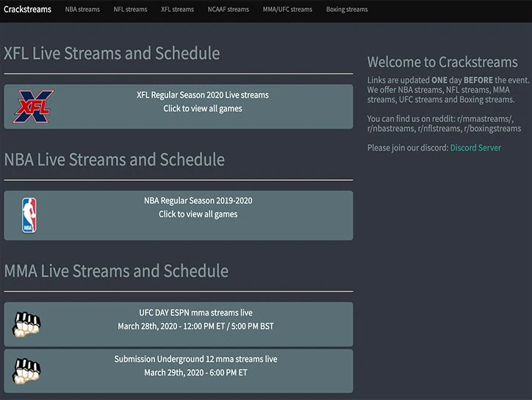532x400 pixels.
Task: Click the XFL logo icon
Action: [34, 107]
